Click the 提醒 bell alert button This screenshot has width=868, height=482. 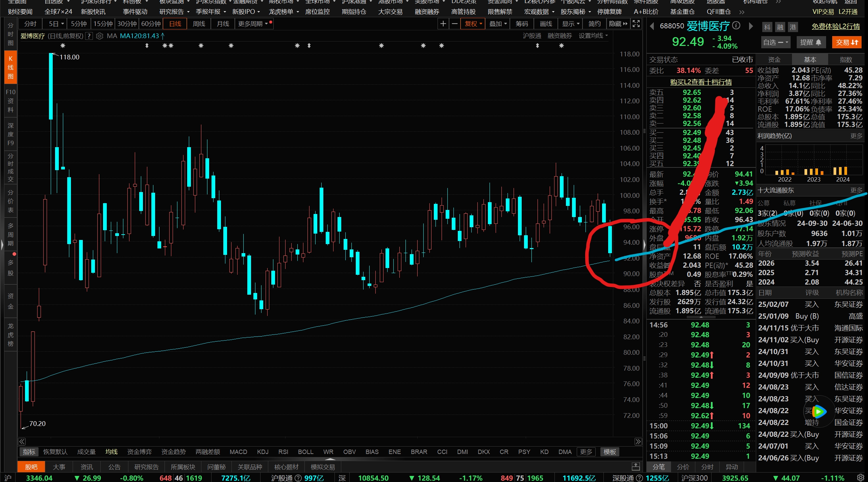tap(811, 42)
